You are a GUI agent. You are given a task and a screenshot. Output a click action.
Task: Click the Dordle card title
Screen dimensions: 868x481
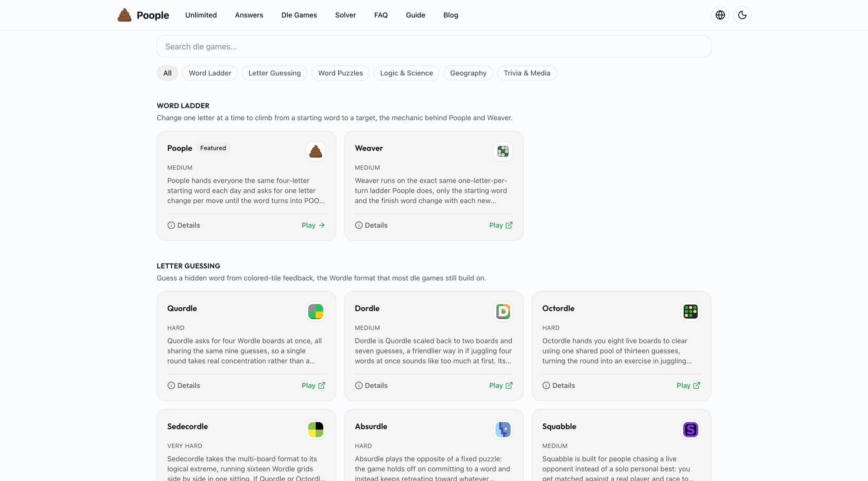pos(367,308)
